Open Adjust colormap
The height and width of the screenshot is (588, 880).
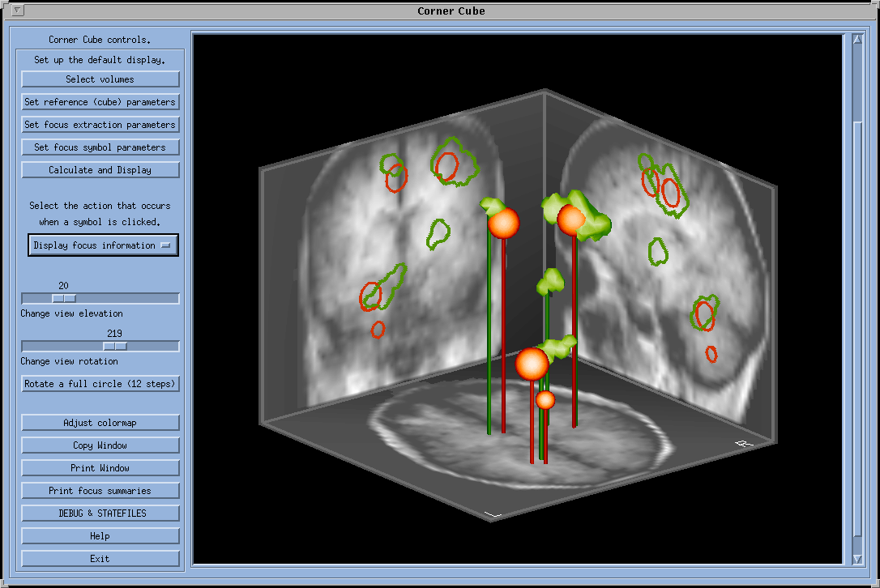(x=100, y=423)
